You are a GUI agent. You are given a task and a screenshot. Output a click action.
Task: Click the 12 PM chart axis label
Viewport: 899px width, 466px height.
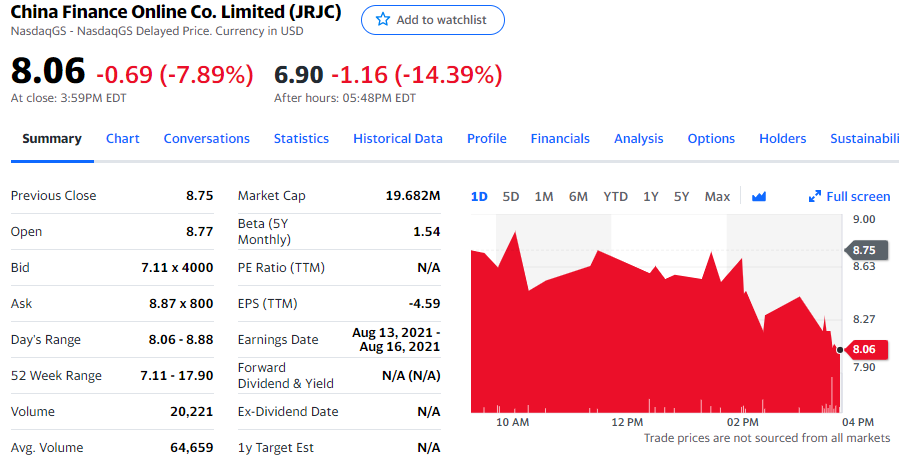click(x=627, y=422)
